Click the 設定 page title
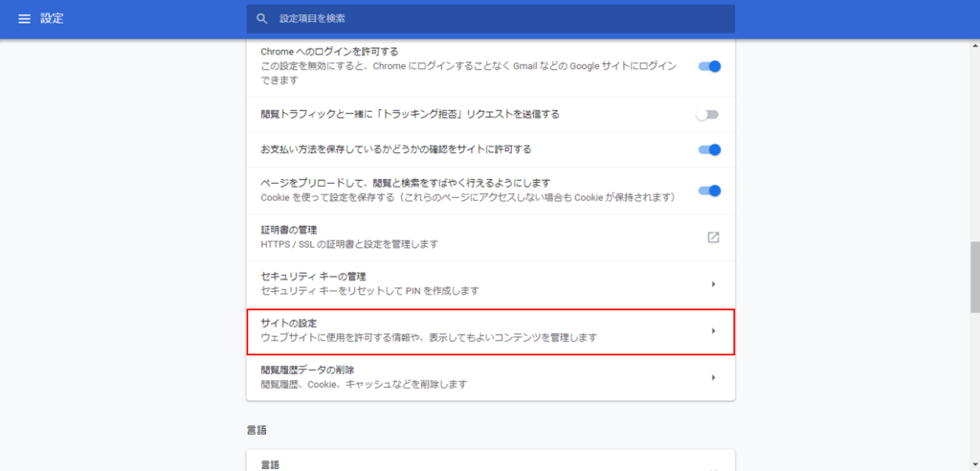The height and width of the screenshot is (471, 980). [52, 19]
